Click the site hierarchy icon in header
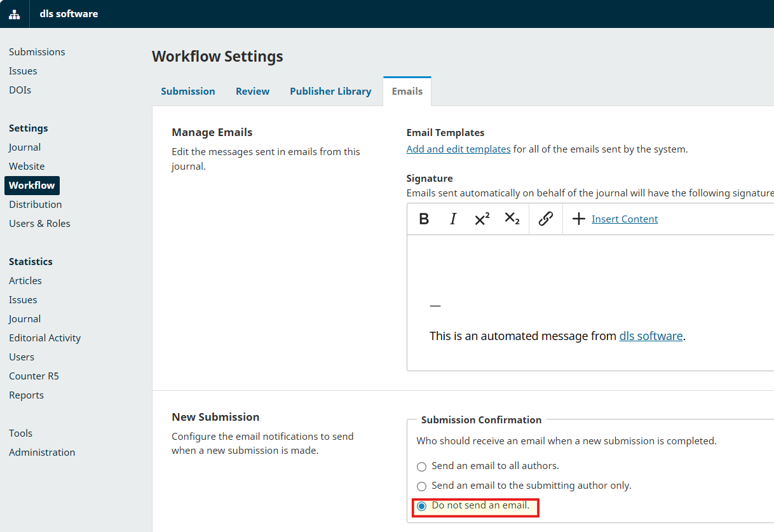 pos(14,14)
